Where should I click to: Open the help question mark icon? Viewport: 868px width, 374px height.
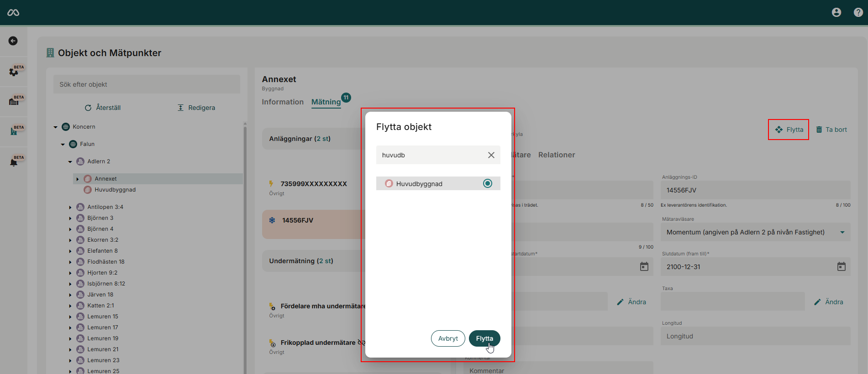(x=858, y=12)
